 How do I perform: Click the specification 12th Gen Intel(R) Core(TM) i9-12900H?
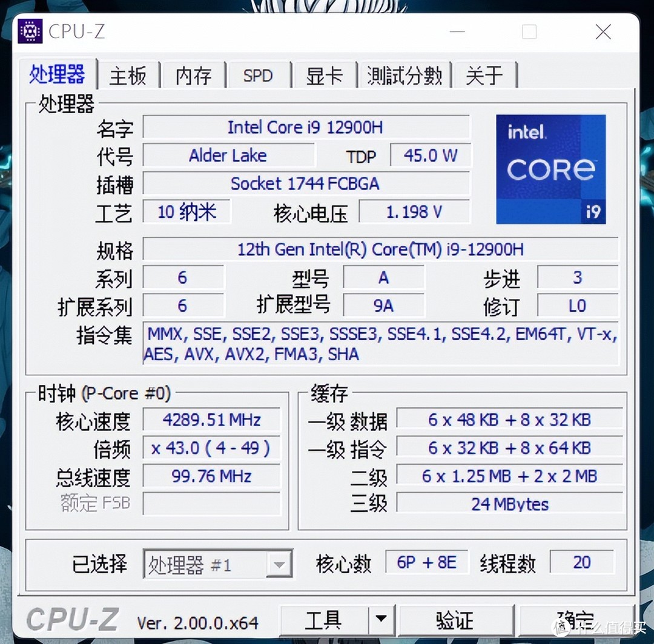tap(380, 249)
